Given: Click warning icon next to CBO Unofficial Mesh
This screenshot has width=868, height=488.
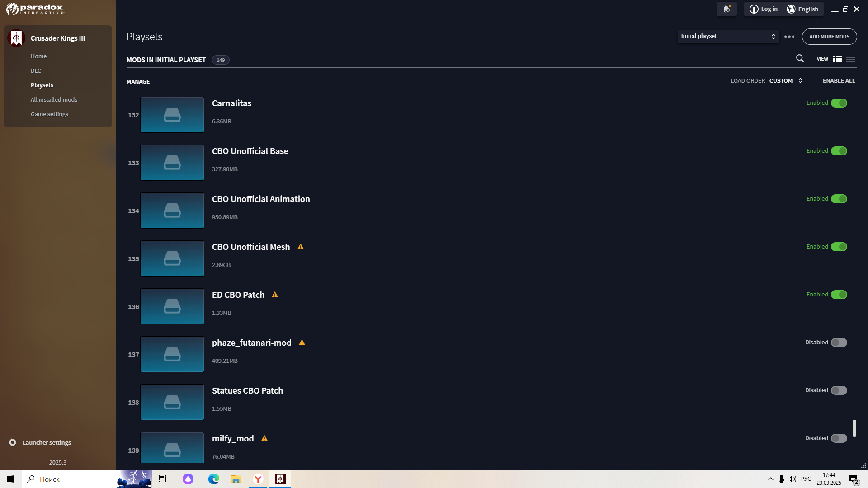Looking at the screenshot, I should [x=301, y=247].
